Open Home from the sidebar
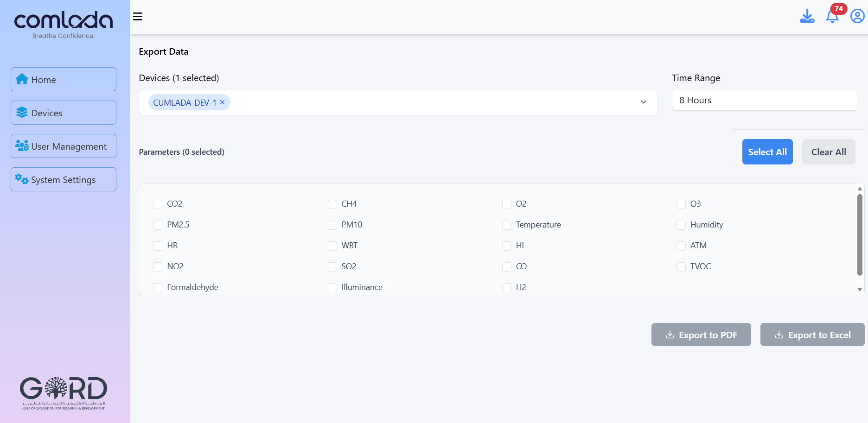 point(64,79)
